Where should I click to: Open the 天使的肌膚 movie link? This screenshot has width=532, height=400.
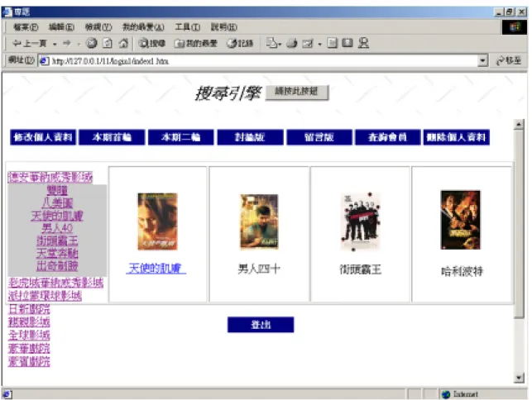(x=156, y=269)
